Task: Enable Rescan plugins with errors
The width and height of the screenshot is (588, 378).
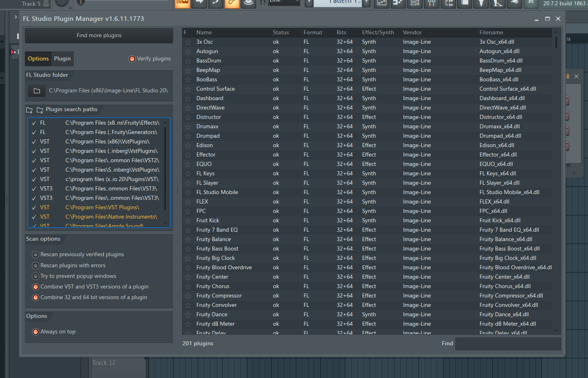Action: click(x=36, y=266)
